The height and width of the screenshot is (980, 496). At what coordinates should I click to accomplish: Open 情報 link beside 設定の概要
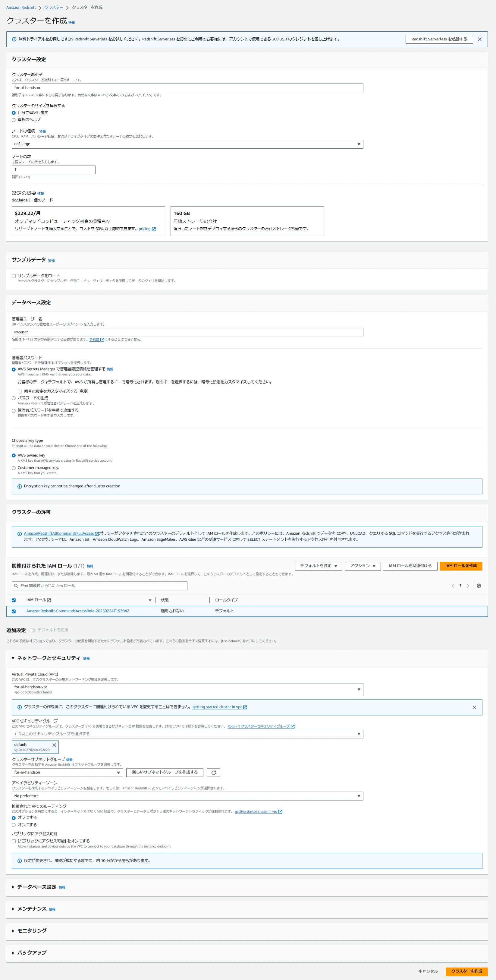click(x=41, y=194)
